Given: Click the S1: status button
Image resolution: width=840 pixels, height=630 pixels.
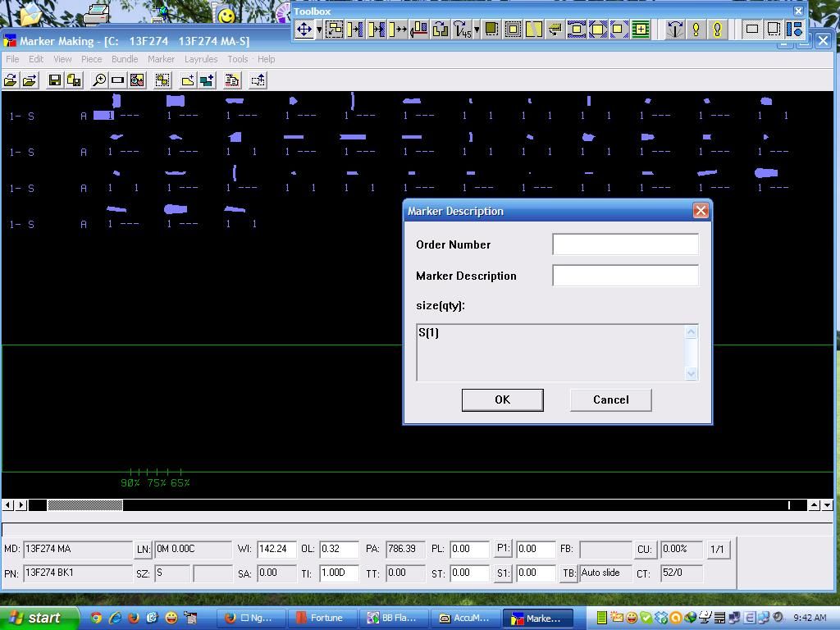Looking at the screenshot, I should 503,573.
